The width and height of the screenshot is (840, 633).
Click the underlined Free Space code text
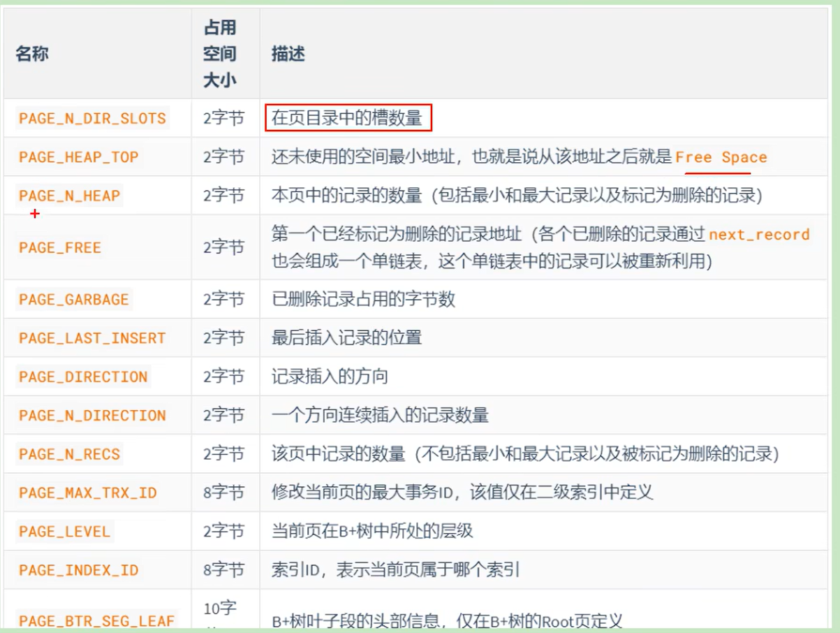(721, 157)
